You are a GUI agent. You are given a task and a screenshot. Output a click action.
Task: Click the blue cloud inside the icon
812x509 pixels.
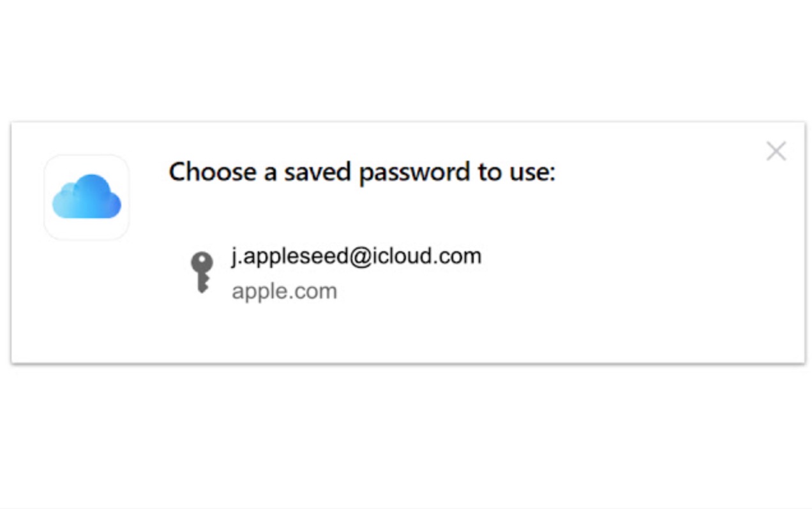(87, 197)
